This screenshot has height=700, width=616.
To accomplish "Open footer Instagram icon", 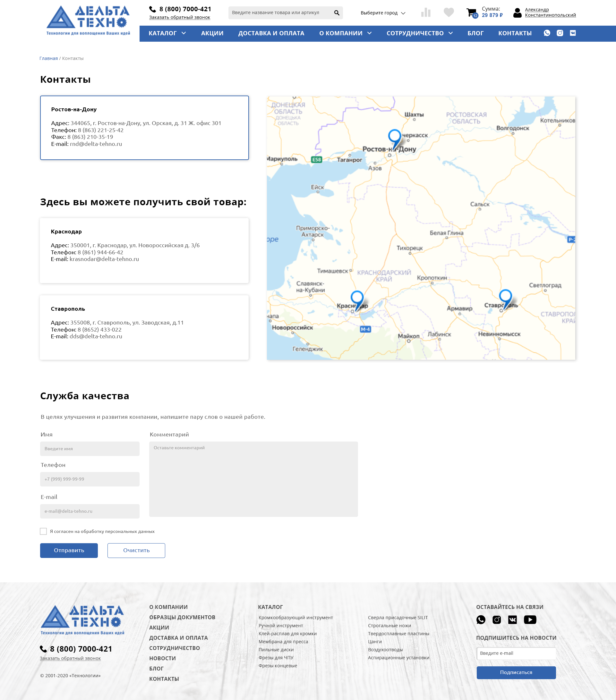I will click(496, 620).
